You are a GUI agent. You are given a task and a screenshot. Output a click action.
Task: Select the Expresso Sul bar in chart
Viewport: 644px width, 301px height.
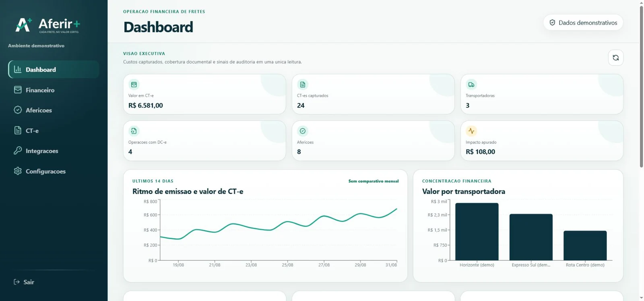(x=531, y=237)
